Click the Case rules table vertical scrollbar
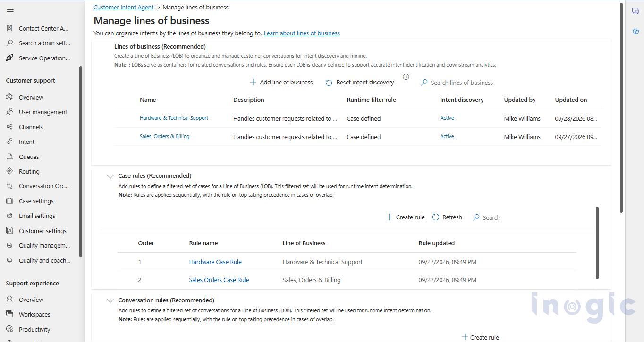 pyautogui.click(x=597, y=242)
